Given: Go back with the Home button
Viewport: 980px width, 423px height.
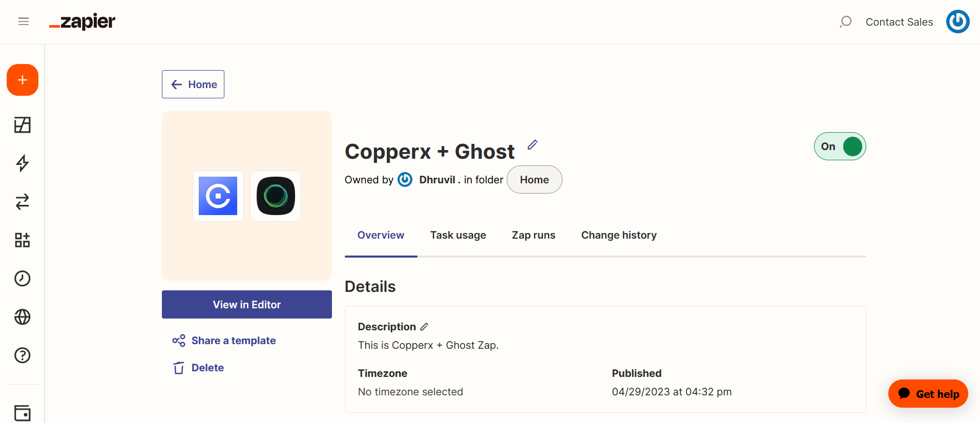Looking at the screenshot, I should tap(193, 84).
